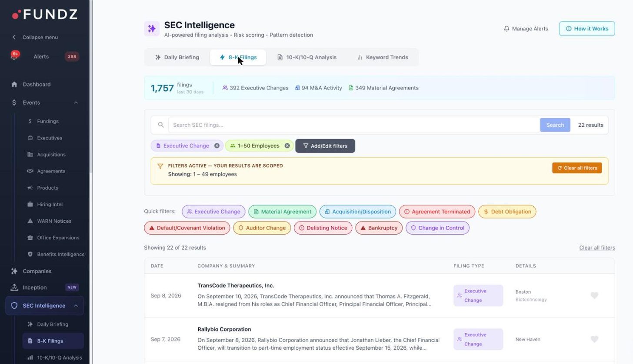Click the Executive Change badge on Rallybio row

click(x=478, y=339)
